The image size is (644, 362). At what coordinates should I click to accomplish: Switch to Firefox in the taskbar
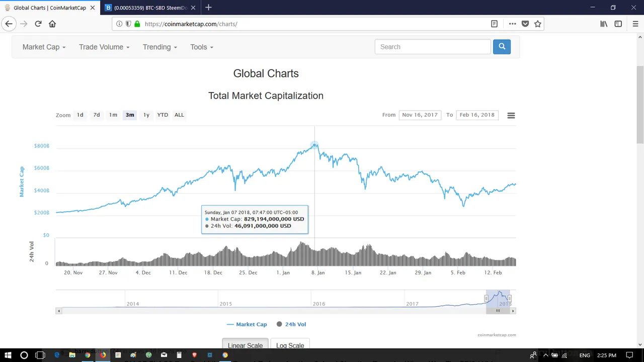click(x=103, y=355)
